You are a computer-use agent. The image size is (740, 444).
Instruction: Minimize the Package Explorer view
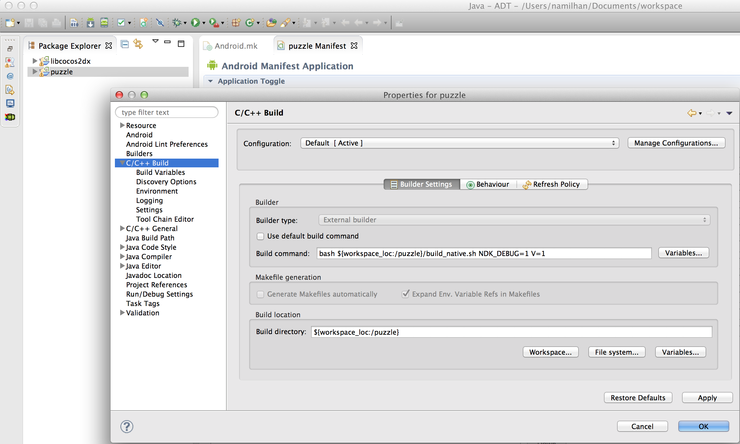tap(167, 42)
